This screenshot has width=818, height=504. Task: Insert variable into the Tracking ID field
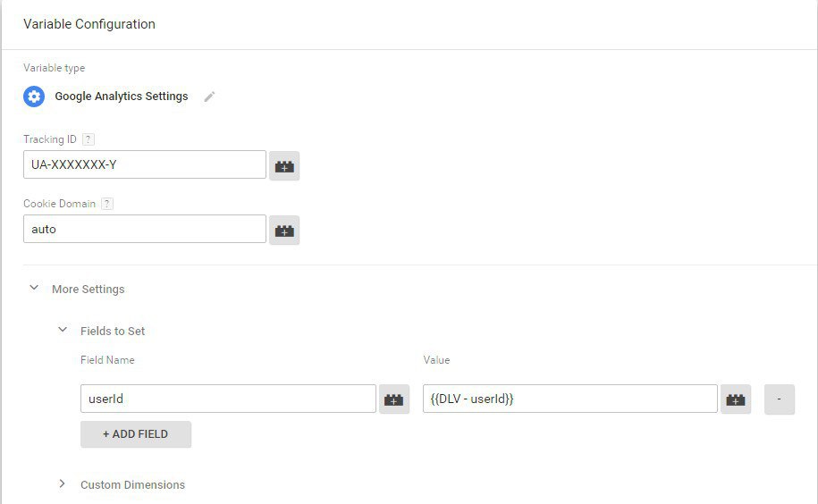pos(284,165)
